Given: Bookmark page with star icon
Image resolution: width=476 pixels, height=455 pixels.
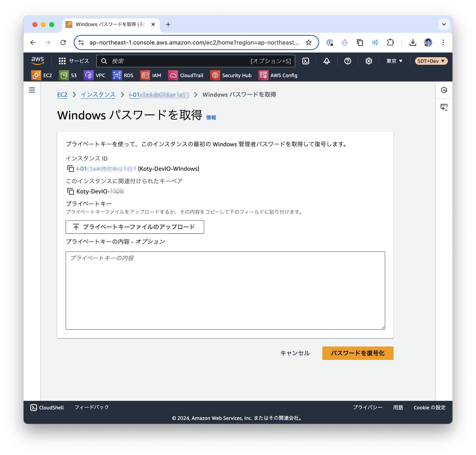Looking at the screenshot, I should pos(308,42).
